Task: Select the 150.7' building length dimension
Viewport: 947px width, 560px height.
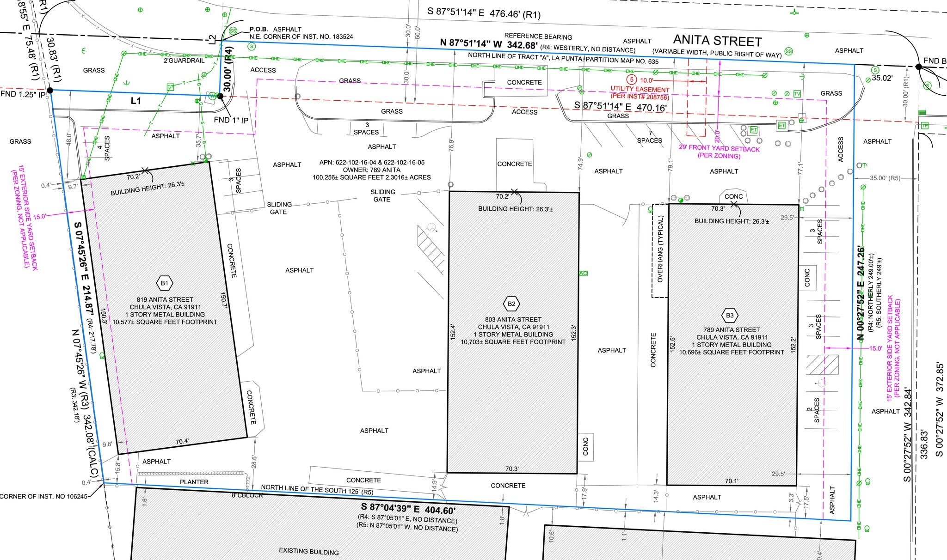Action: point(223,299)
